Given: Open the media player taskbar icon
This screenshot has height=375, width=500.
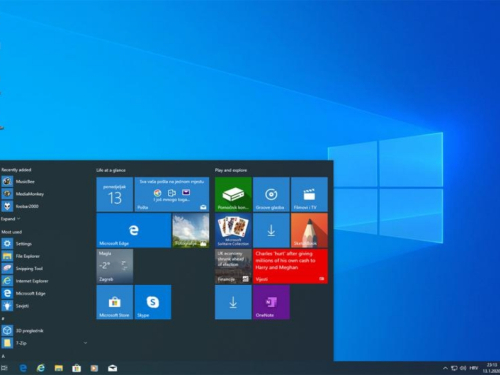Looking at the screenshot, I should pos(94,368).
